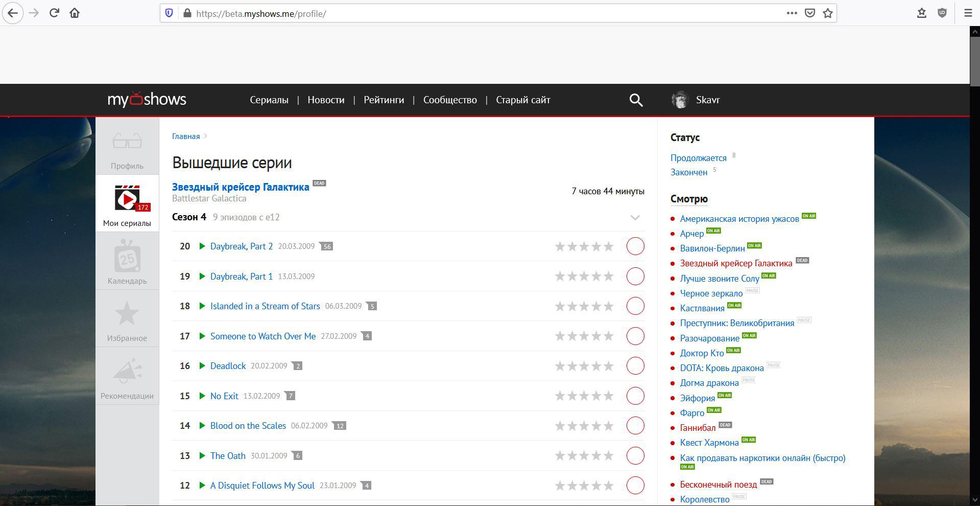Rate Deadlock three stars
The height and width of the screenshot is (506, 980).
(584, 366)
